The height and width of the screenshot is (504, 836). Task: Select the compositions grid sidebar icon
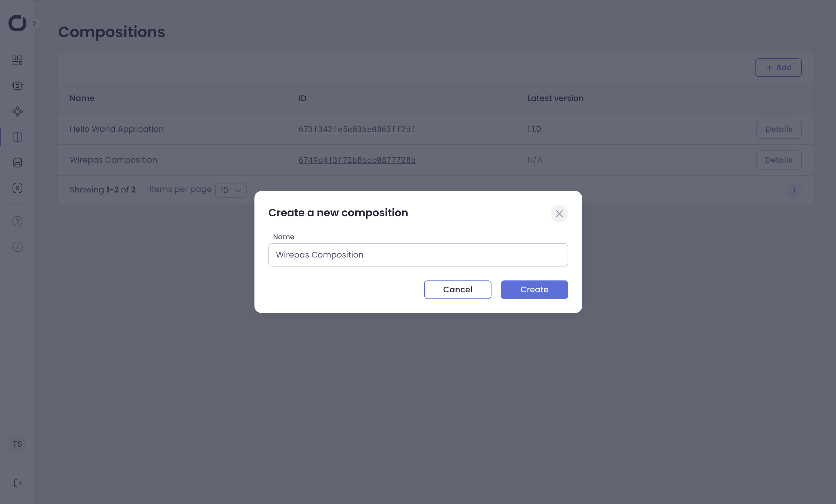(17, 137)
